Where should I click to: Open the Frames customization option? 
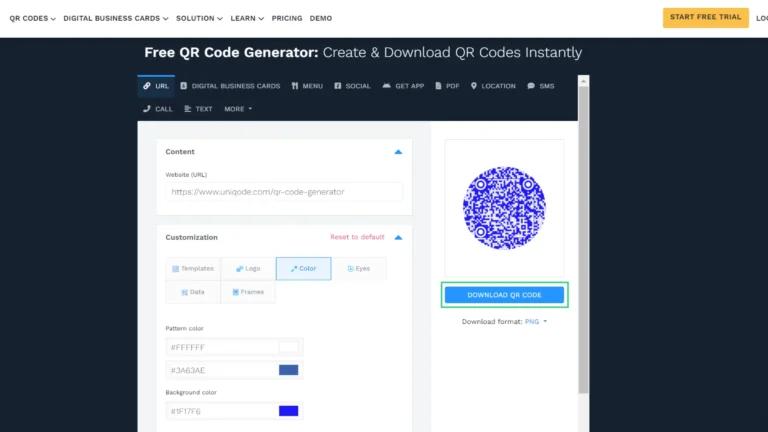pyautogui.click(x=248, y=292)
